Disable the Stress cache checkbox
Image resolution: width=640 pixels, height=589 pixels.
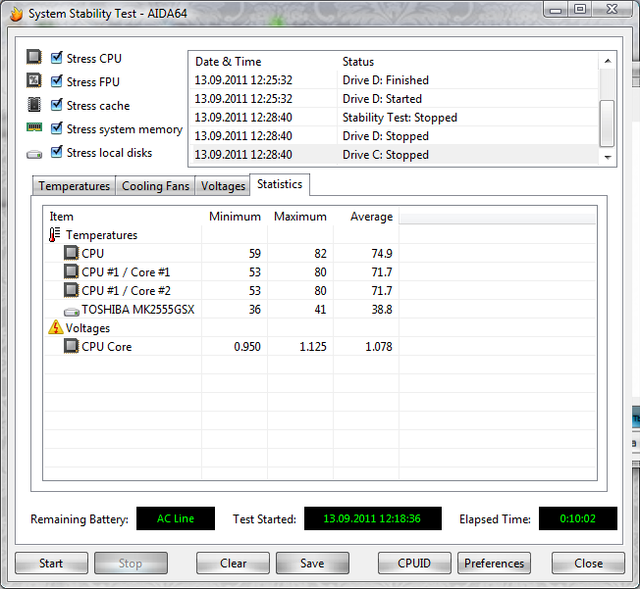pyautogui.click(x=57, y=105)
